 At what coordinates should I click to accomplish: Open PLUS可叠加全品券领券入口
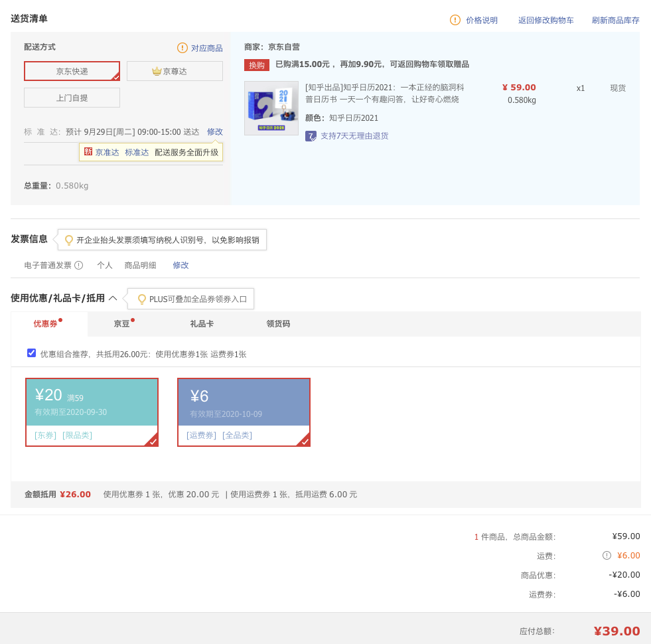click(x=198, y=299)
